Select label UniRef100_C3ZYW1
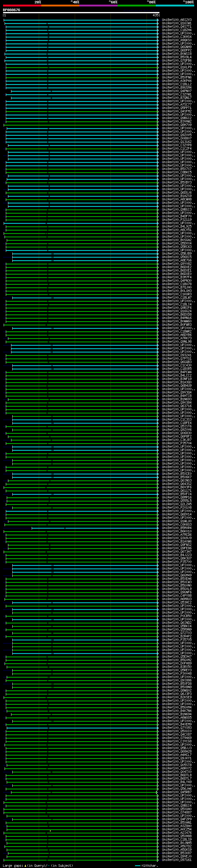Screen dimensions: 197x868 point(177,94)
